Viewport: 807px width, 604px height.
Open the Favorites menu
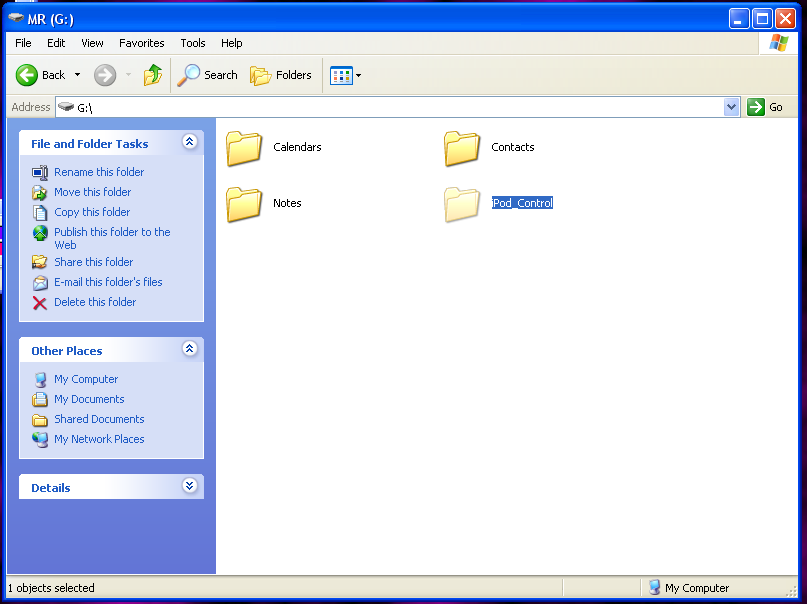pyautogui.click(x=142, y=43)
